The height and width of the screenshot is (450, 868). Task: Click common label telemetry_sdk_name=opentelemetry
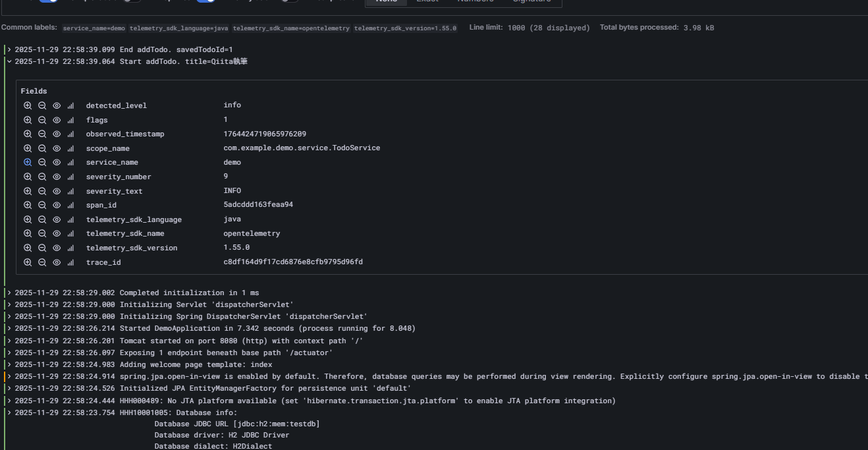292,28
